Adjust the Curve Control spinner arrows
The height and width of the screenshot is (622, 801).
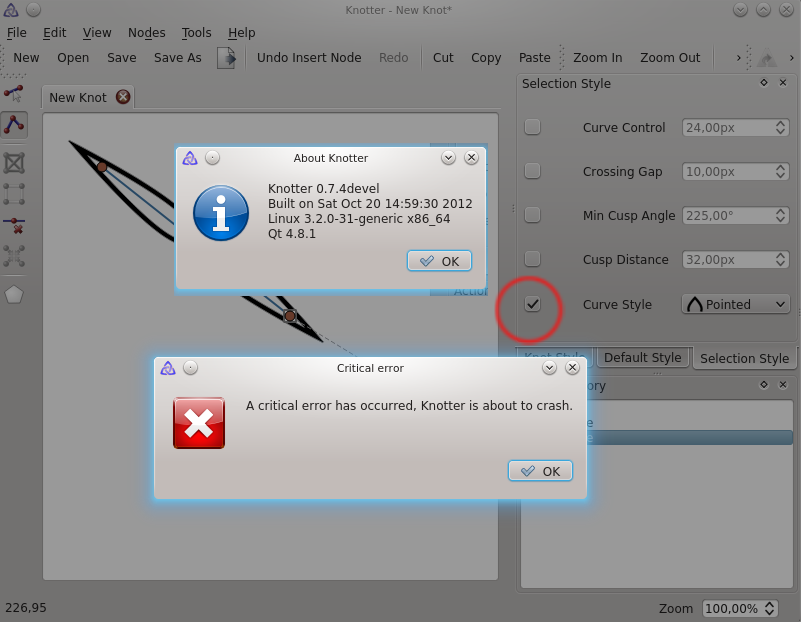click(780, 127)
